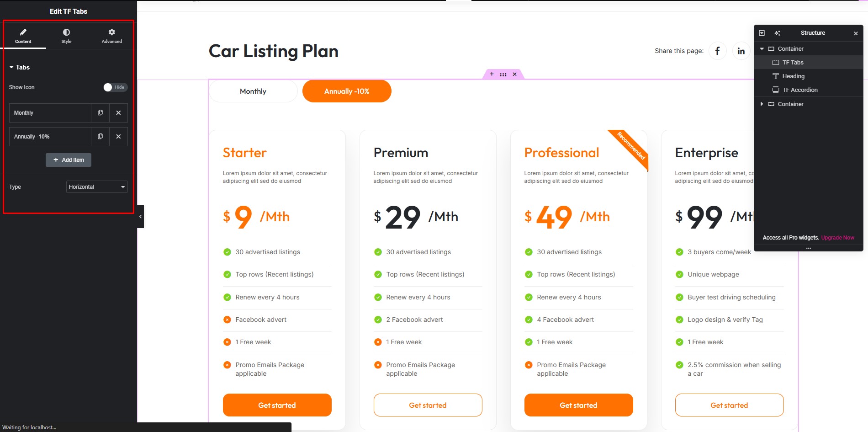Viewport: 868px width, 432px height.
Task: Collapse the first Container tree node
Action: 762,48
